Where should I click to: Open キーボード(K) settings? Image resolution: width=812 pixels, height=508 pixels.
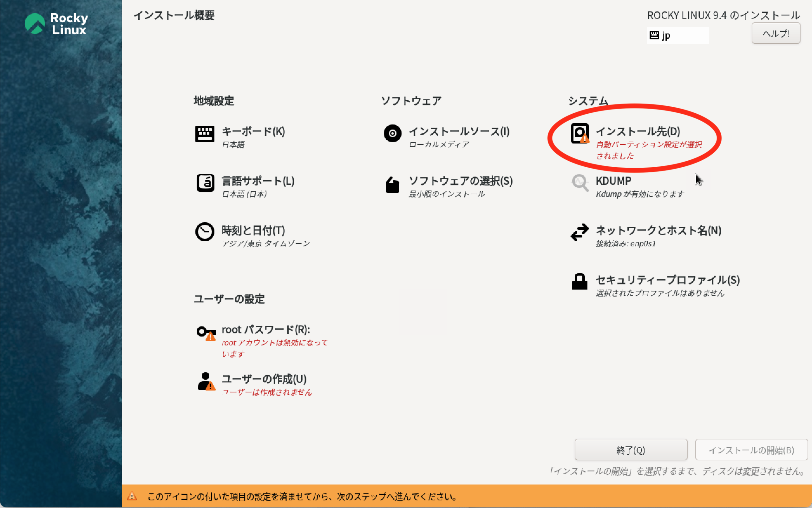[253, 131]
